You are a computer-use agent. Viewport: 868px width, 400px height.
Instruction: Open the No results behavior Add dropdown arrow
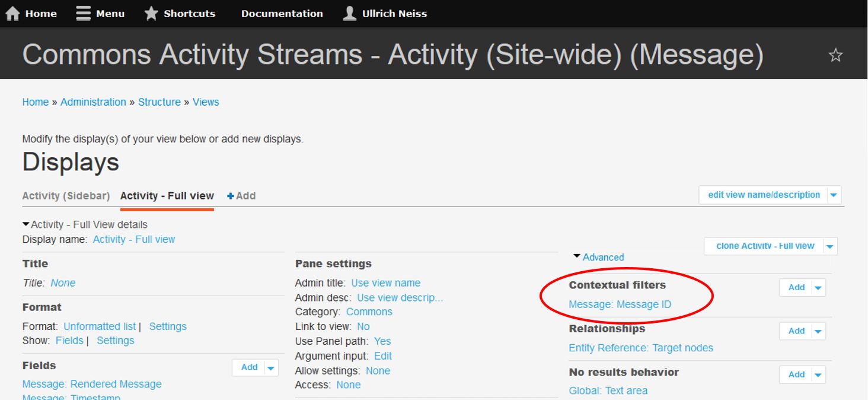[819, 374]
